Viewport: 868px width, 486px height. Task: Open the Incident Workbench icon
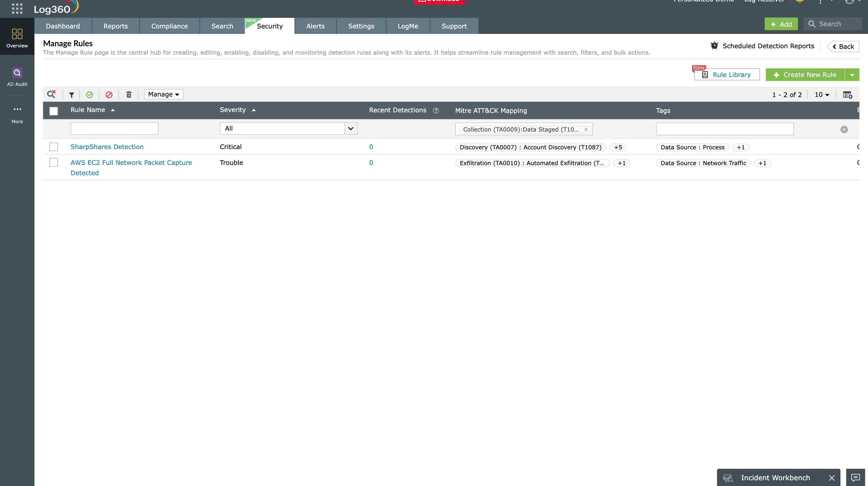[x=728, y=478]
